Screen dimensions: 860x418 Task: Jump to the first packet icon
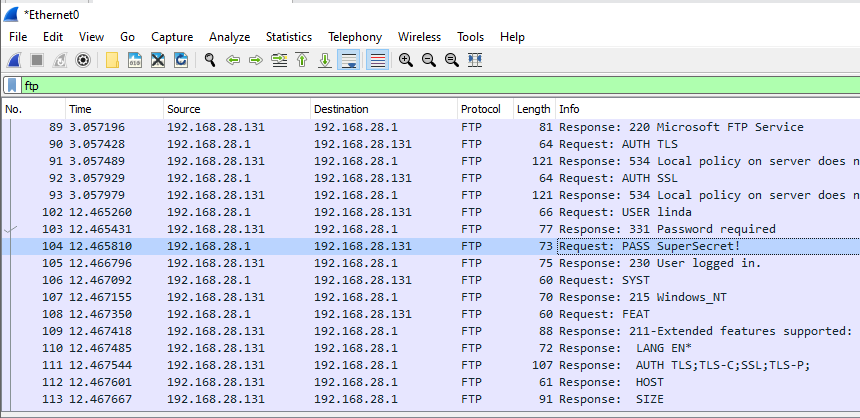pyautogui.click(x=302, y=60)
